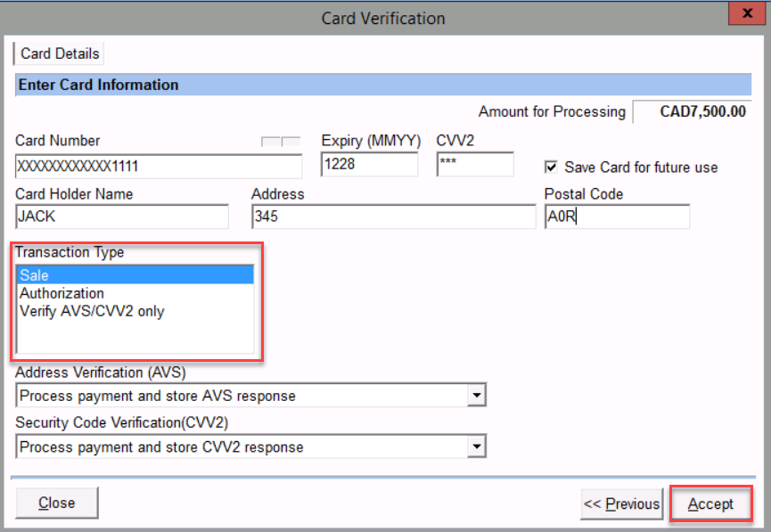This screenshot has height=532, width=771.
Task: Switch to the Card Details tab
Action: [60, 53]
